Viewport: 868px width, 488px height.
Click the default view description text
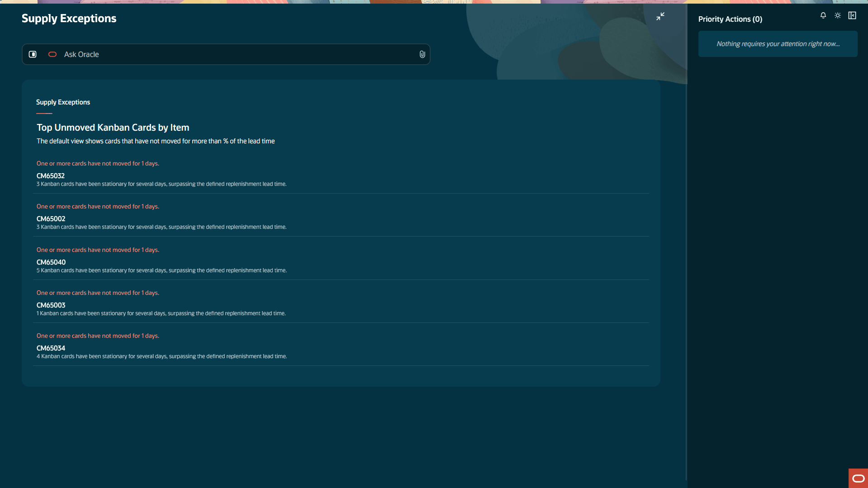pos(156,141)
